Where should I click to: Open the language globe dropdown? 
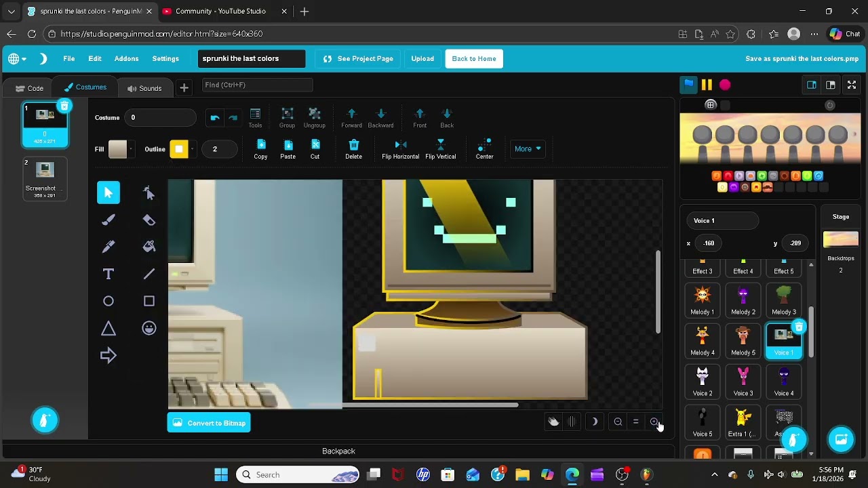pos(17,59)
